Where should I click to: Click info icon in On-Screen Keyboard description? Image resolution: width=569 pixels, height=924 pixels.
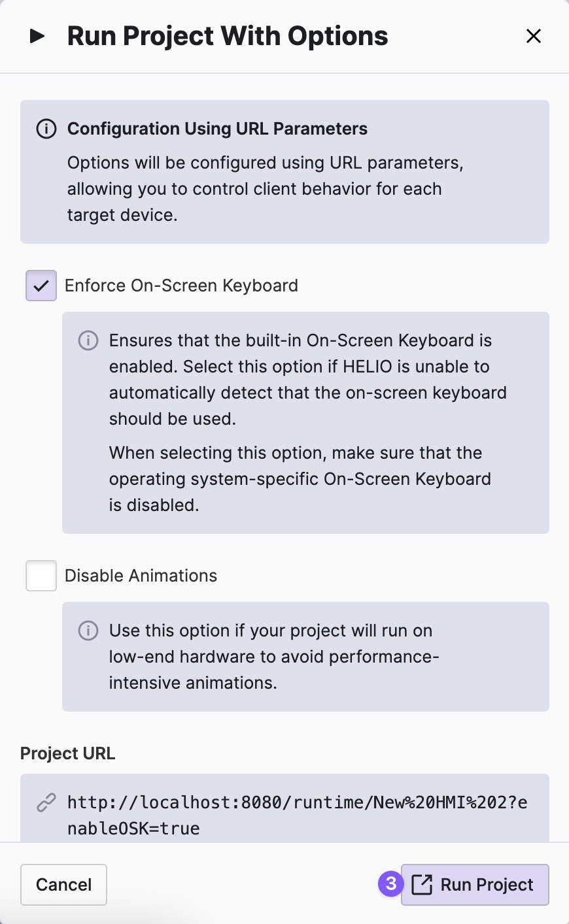tap(88, 340)
